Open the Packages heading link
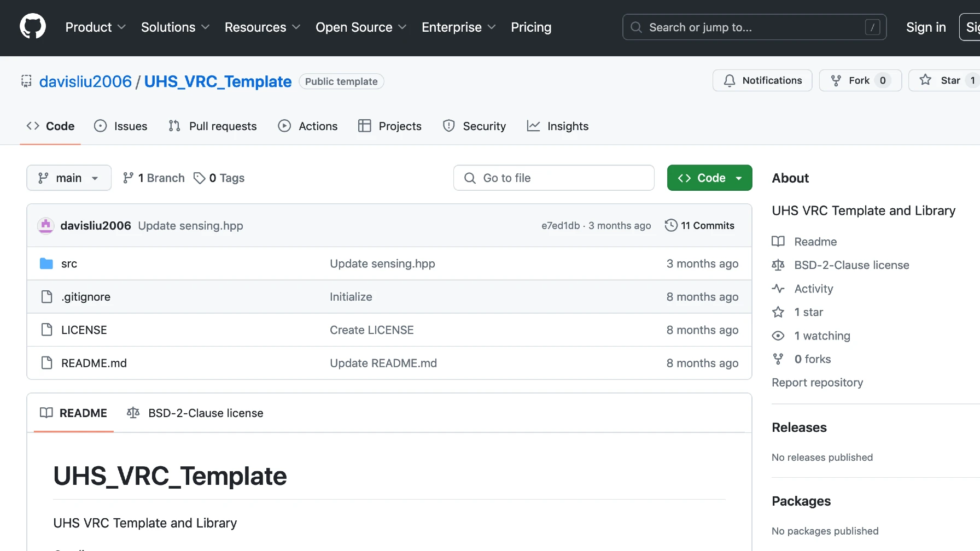 (801, 501)
